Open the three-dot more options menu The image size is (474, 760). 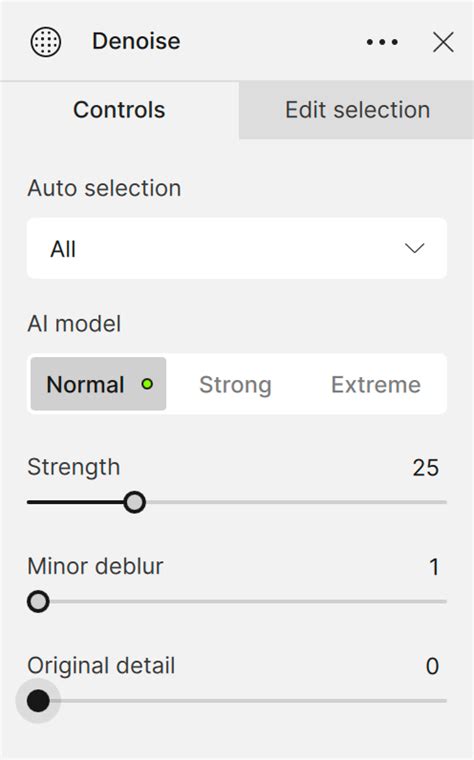[382, 42]
